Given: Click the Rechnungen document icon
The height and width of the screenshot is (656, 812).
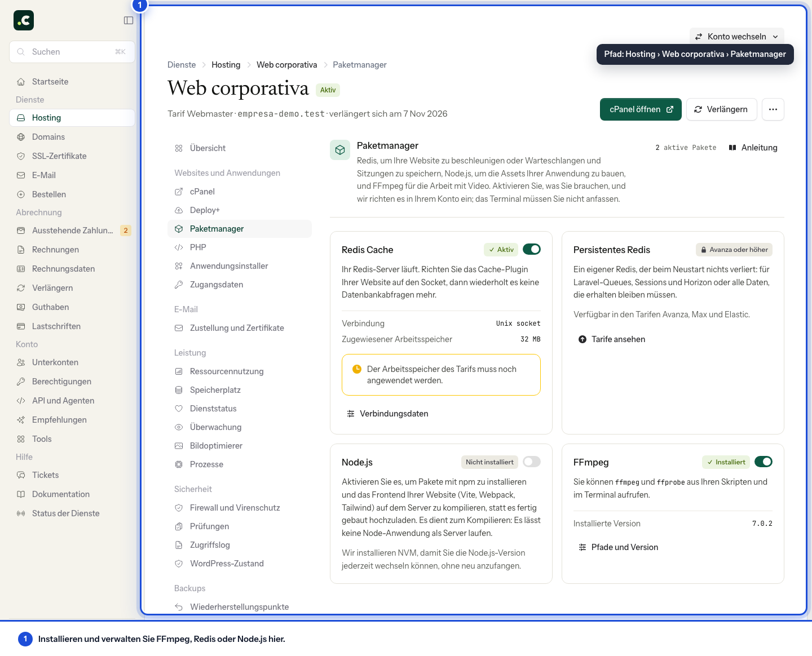Looking at the screenshot, I should [21, 250].
